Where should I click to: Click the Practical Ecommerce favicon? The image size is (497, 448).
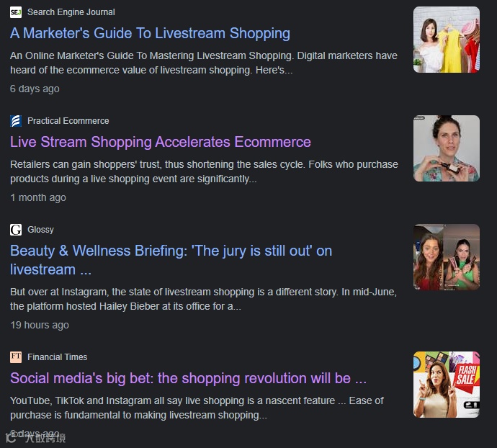click(x=16, y=121)
